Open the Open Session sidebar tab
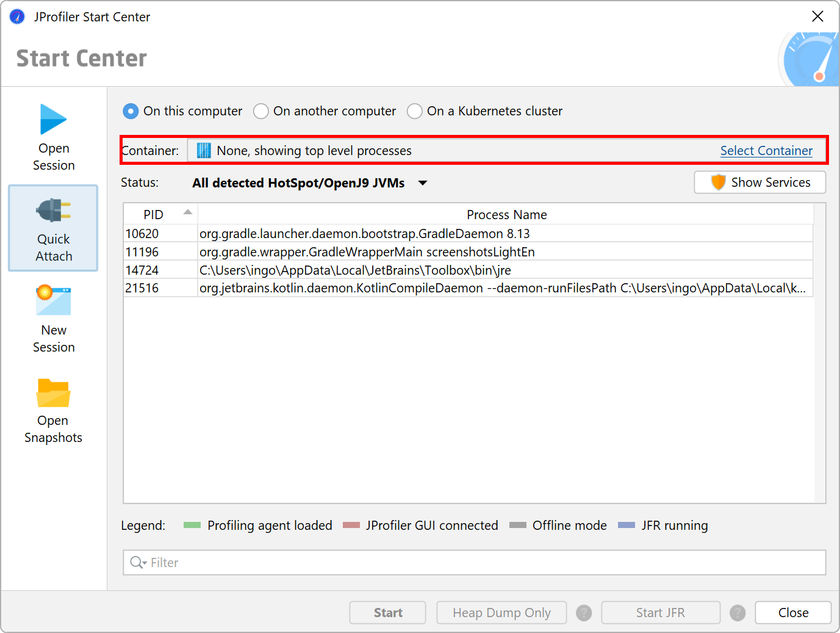The height and width of the screenshot is (633, 840). tap(54, 137)
